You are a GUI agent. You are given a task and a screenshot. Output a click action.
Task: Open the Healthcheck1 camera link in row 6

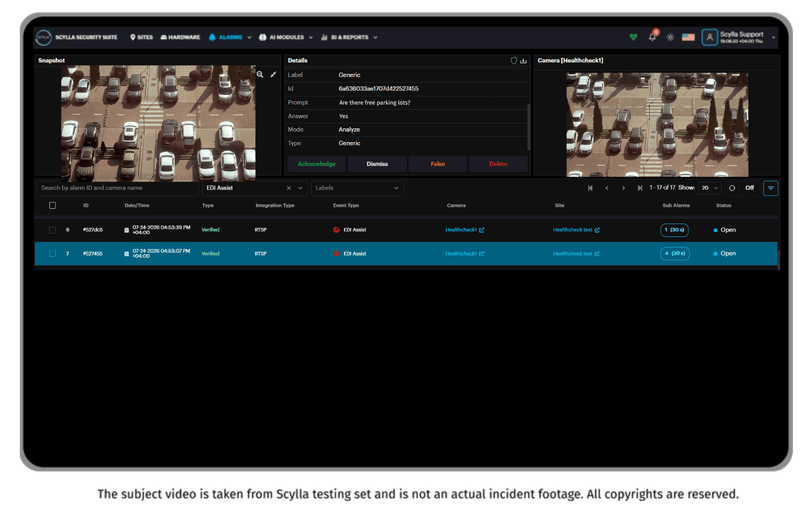pos(465,230)
